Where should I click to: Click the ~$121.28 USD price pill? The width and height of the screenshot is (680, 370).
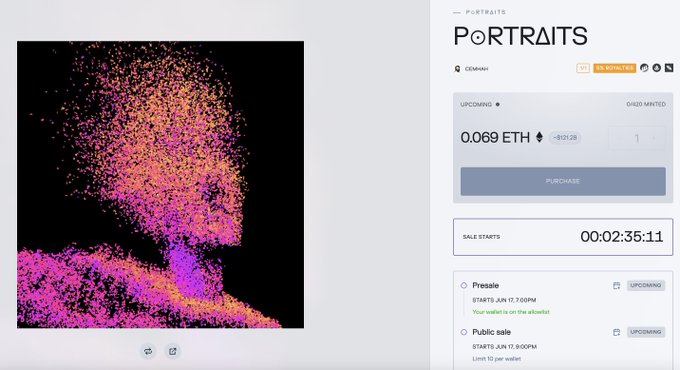pos(565,138)
